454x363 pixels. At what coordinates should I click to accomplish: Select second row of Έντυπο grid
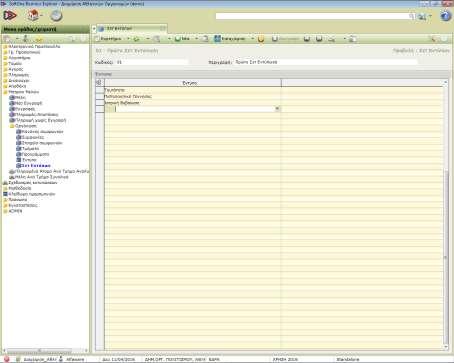193,96
